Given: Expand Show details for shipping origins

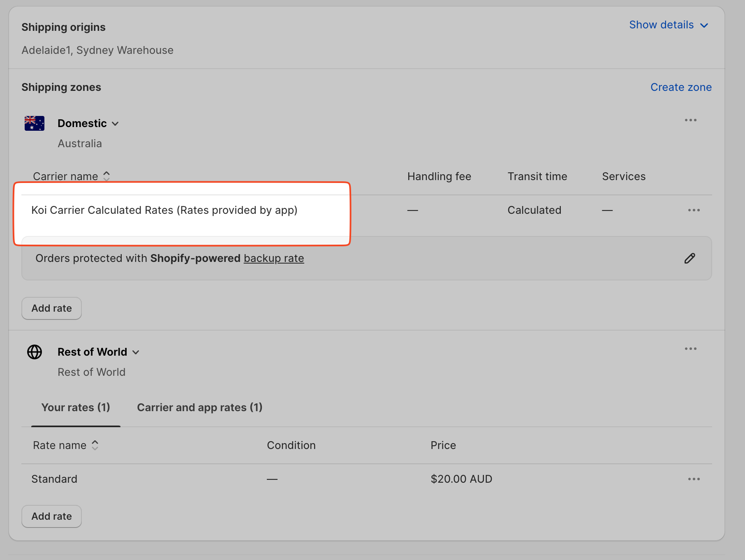Looking at the screenshot, I should 668,25.
